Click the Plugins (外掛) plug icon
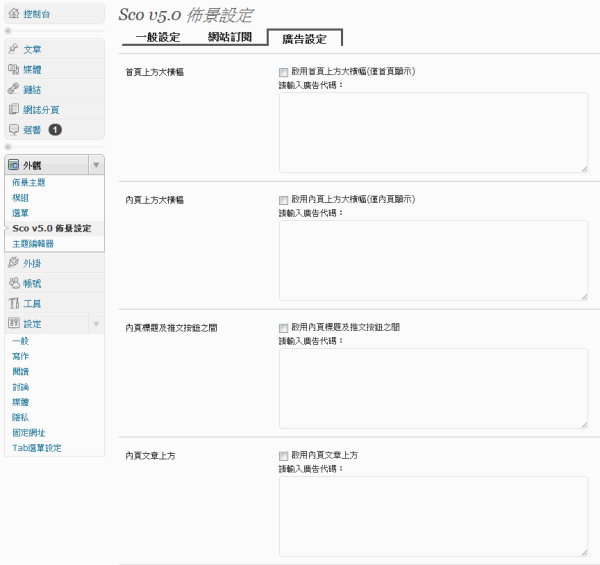Viewport: 600px width, 565px height. (x=13, y=263)
